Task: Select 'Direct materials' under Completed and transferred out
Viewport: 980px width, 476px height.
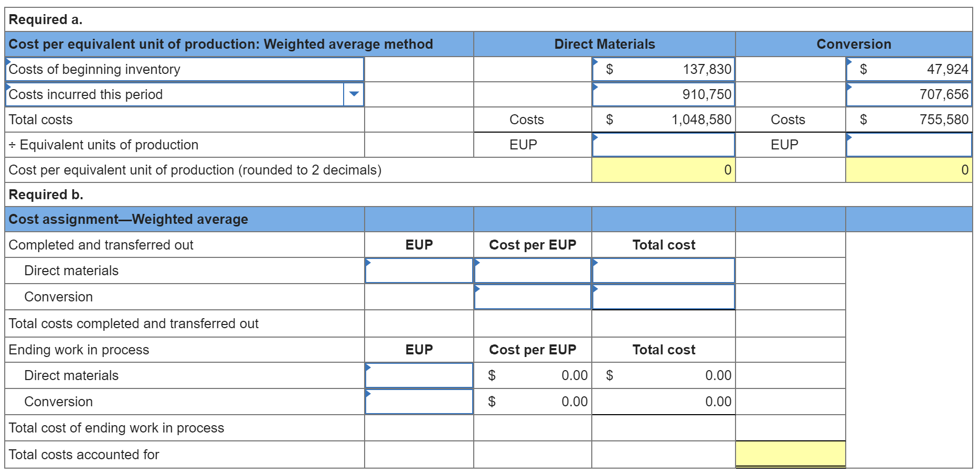Action: tap(71, 271)
